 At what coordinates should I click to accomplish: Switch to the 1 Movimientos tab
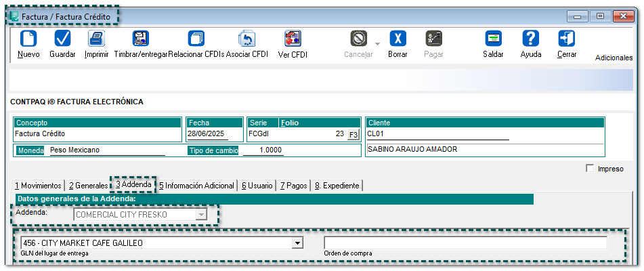(38, 186)
